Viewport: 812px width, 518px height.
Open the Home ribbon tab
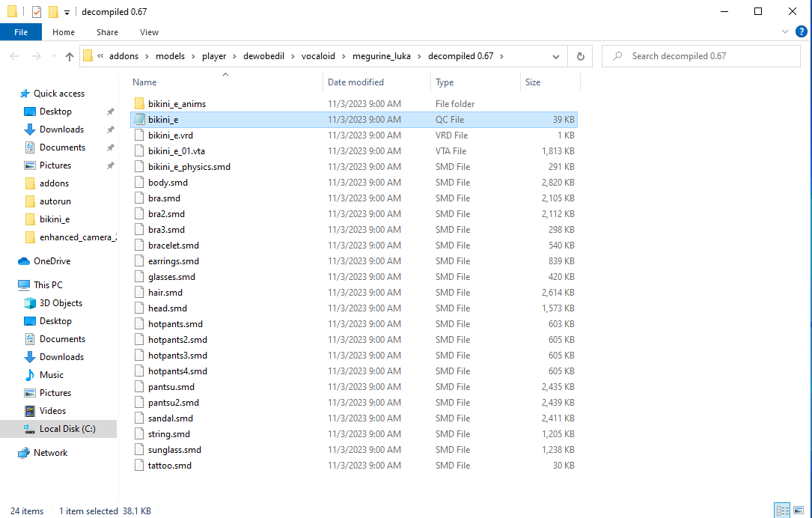coord(64,32)
